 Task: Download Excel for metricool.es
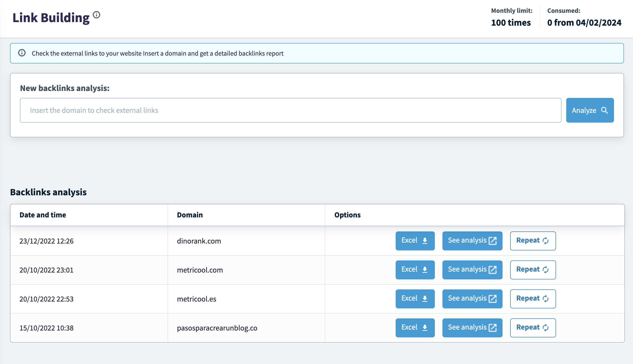click(415, 299)
